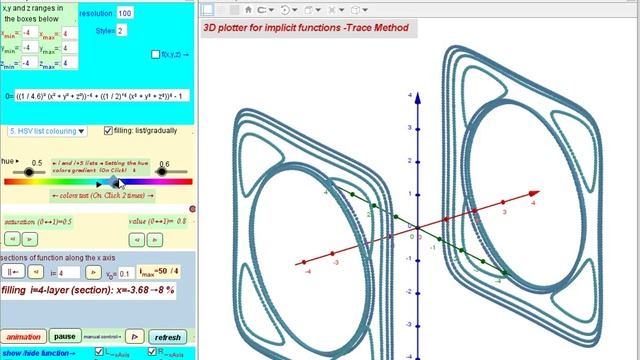Click the implicit function equation field

coord(102,96)
